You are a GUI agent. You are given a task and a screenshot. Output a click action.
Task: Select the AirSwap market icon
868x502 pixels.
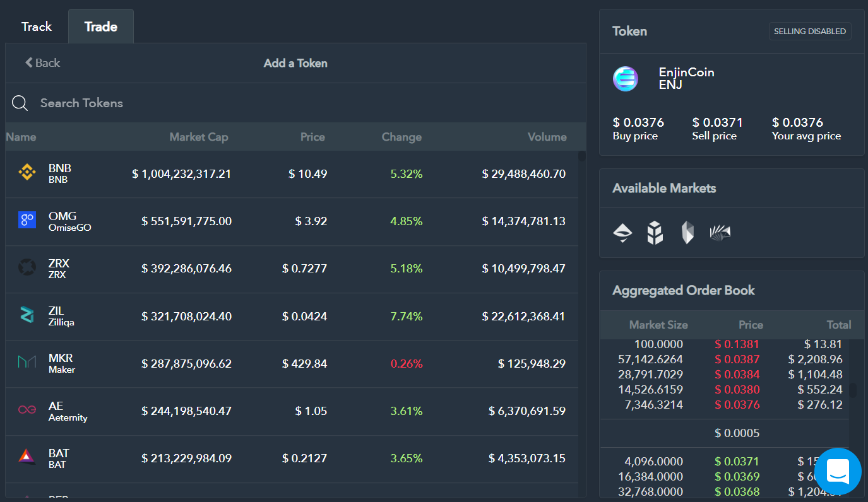click(622, 233)
